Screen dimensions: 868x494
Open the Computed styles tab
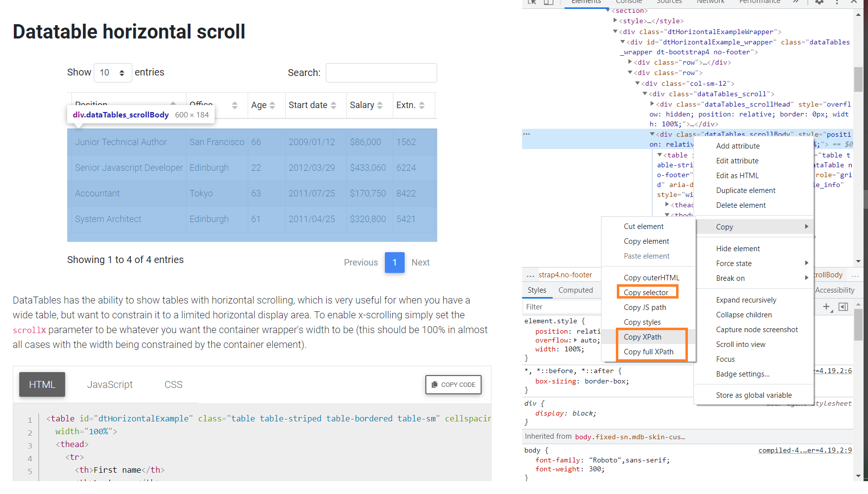(575, 290)
